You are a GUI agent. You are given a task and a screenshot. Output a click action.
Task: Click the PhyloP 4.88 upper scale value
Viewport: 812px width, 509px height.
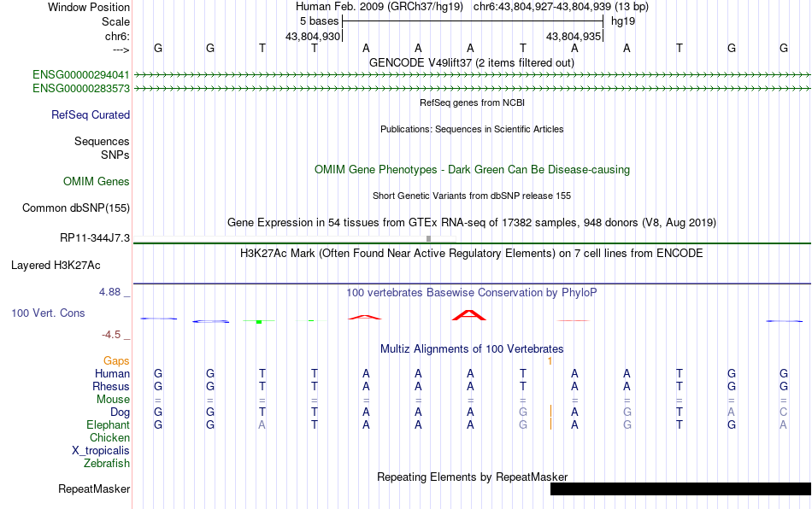click(109, 292)
